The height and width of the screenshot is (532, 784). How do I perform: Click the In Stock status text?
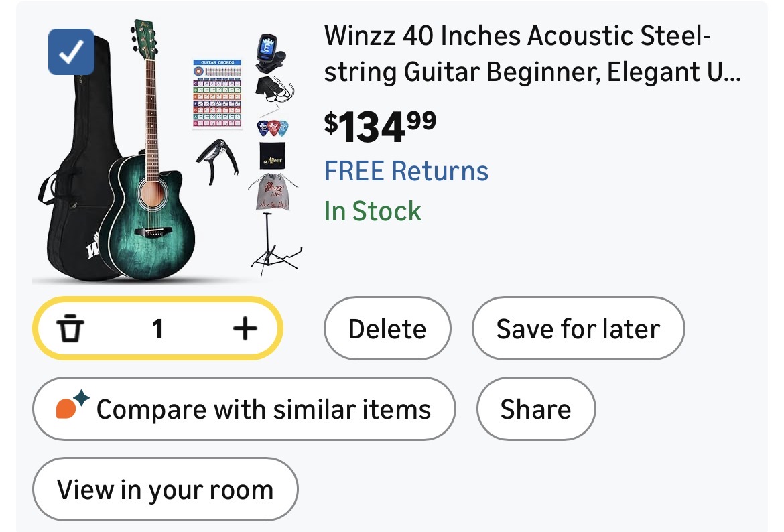click(373, 211)
